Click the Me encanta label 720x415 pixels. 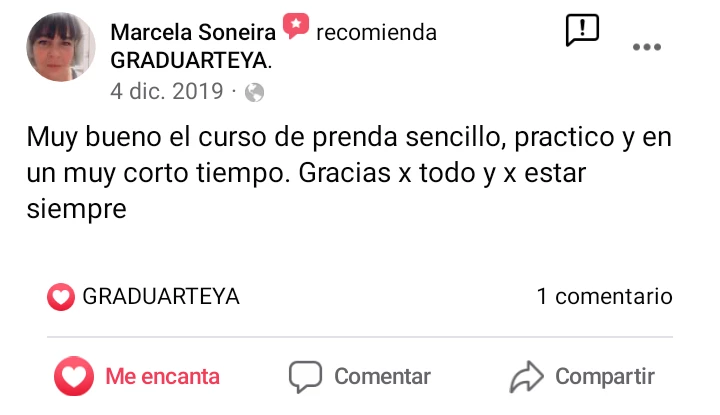(x=162, y=377)
